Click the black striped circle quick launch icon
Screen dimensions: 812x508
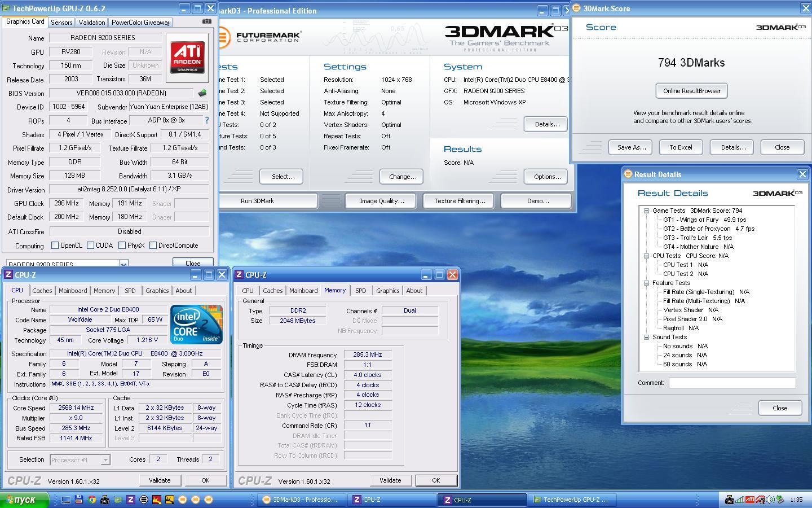[x=144, y=500]
